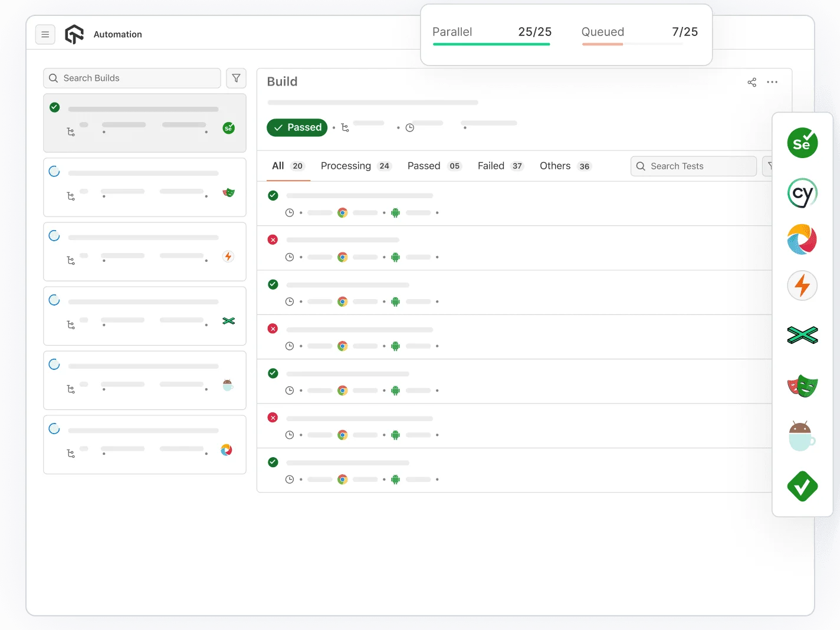Open the builds filter funnel button
Image resolution: width=840 pixels, height=630 pixels.
click(x=236, y=78)
